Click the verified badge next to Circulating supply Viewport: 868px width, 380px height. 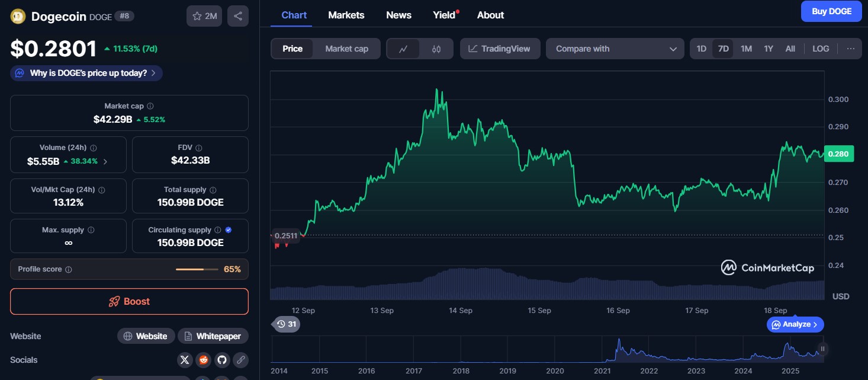click(x=229, y=230)
